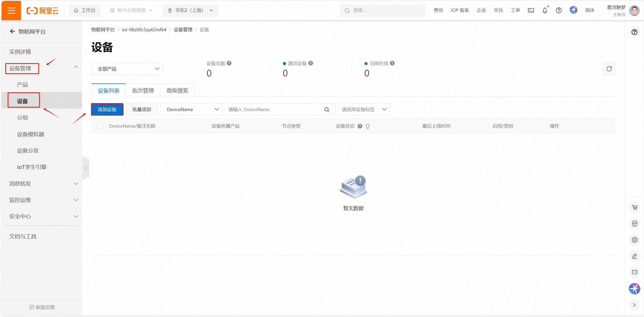Tick the select-all checkbox in table header

coord(100,126)
